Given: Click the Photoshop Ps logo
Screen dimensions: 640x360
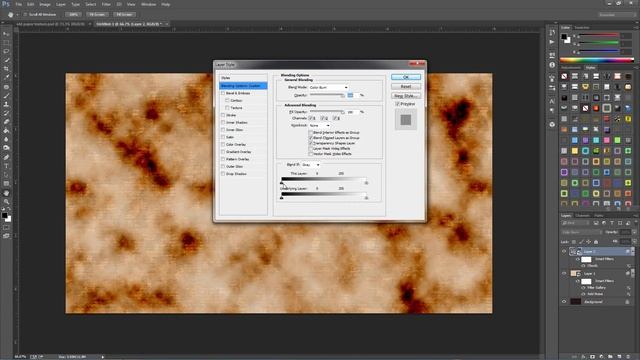Looking at the screenshot, I should (x=6, y=4).
